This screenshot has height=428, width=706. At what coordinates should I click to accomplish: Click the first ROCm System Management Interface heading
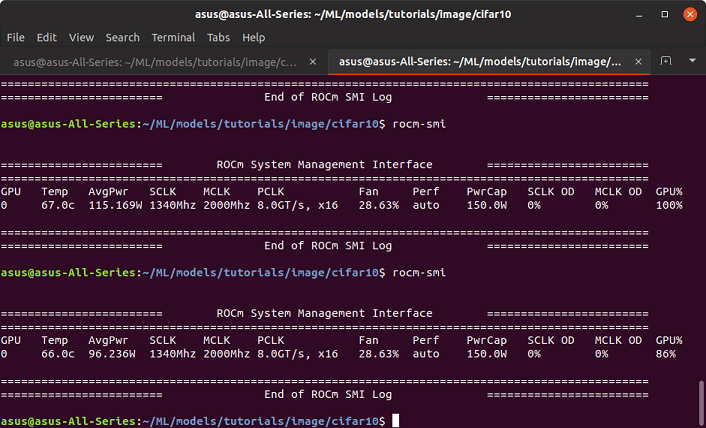[x=325, y=165]
